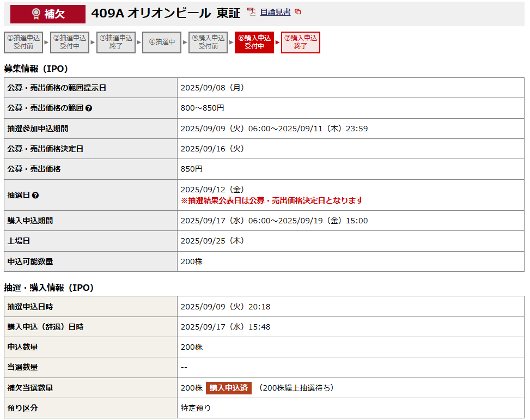
Task: Click the text（200株繰上抽選待ち）
Action: click(296, 388)
